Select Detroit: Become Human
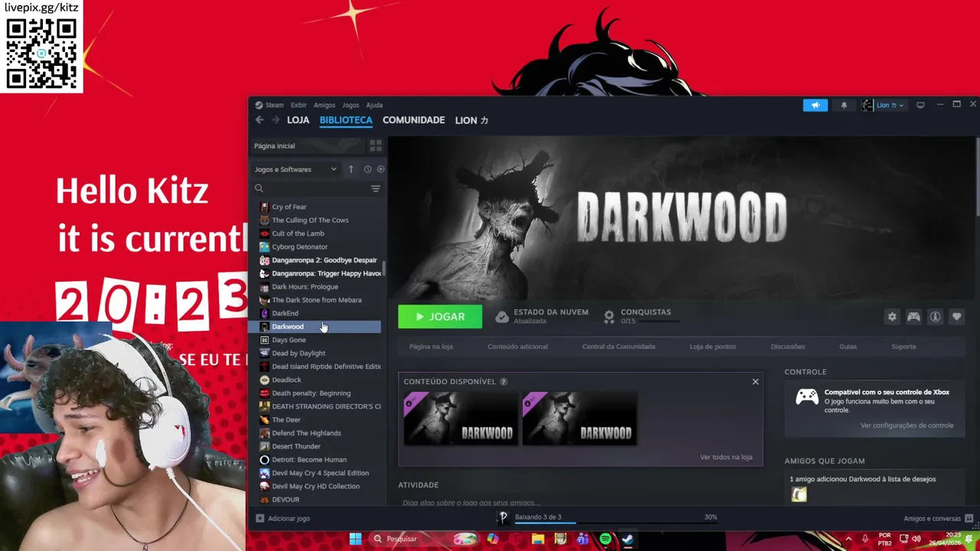 click(x=309, y=459)
